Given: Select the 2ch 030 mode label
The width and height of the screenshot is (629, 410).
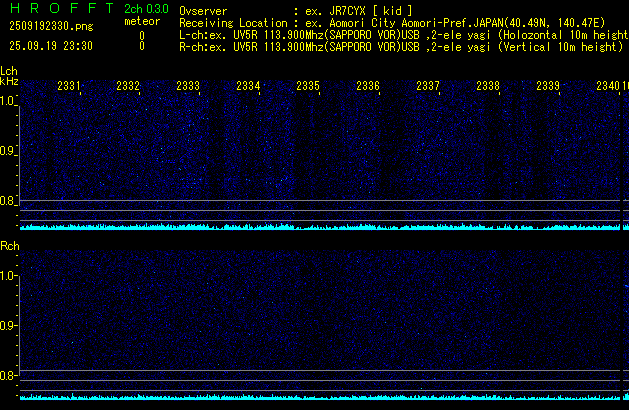Looking at the screenshot, I should tap(145, 9).
